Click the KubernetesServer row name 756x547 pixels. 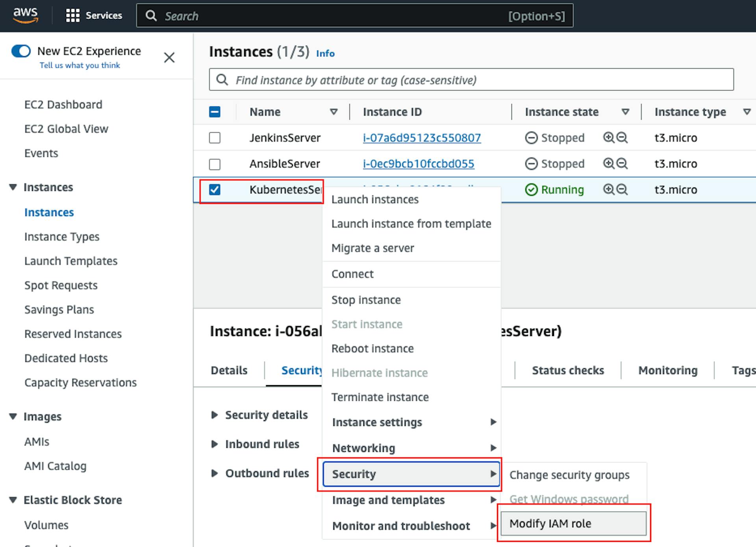point(285,190)
